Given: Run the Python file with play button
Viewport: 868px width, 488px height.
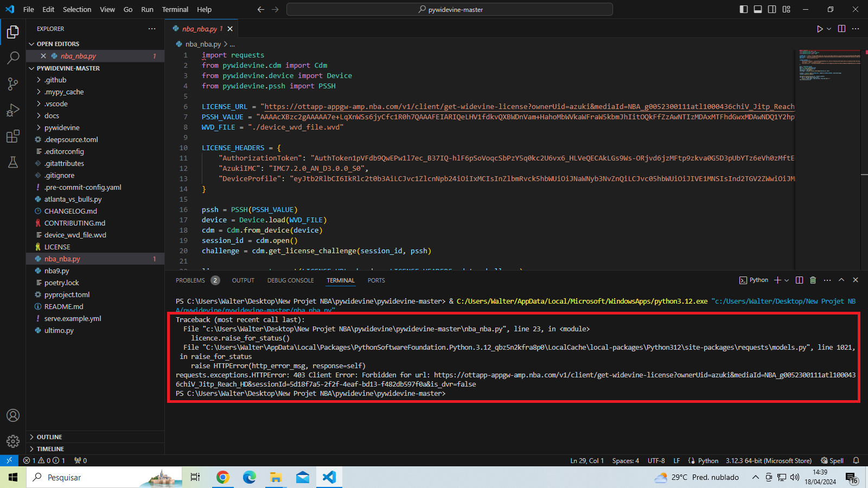Looking at the screenshot, I should pos(820,29).
